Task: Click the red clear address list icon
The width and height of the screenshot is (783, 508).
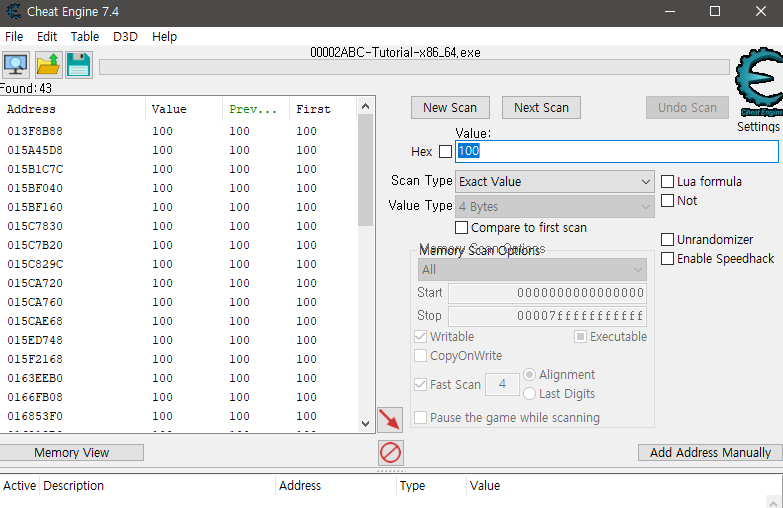Action: tap(391, 453)
